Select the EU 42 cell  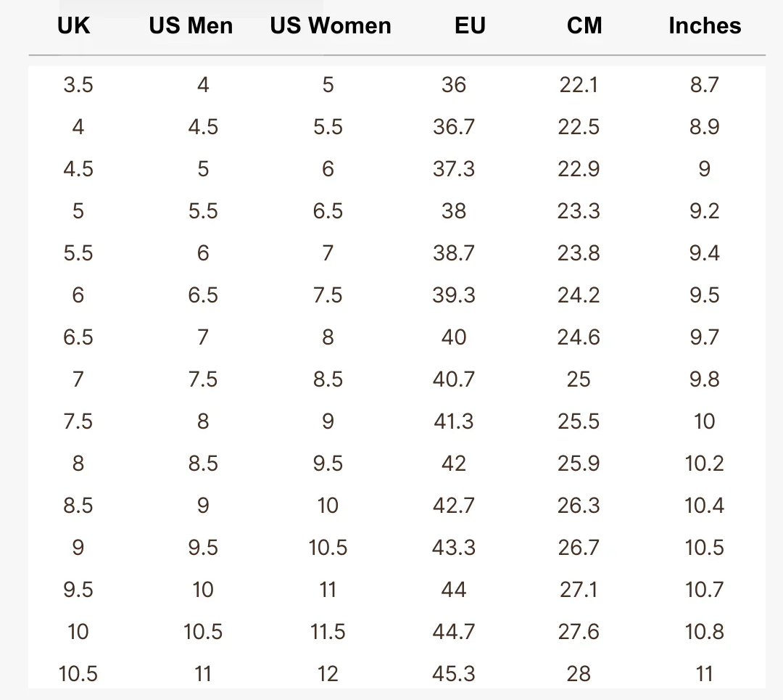coord(454,464)
